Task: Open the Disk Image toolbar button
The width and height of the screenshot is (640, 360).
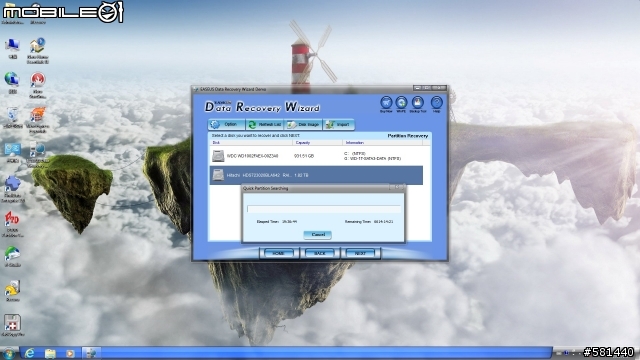Action: point(303,124)
